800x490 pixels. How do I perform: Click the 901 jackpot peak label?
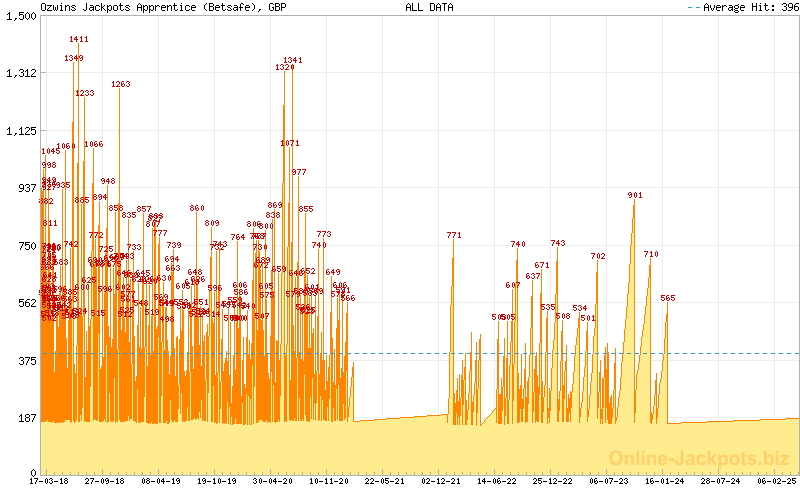point(635,195)
